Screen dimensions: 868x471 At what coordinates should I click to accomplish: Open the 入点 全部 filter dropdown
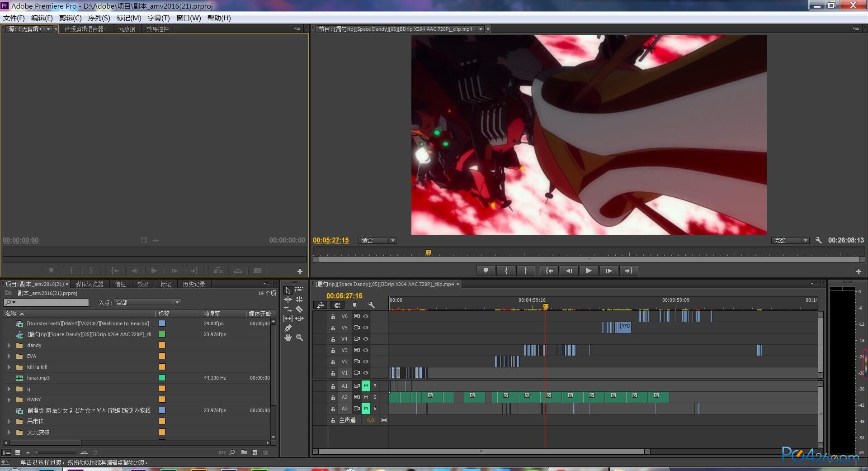pyautogui.click(x=147, y=303)
